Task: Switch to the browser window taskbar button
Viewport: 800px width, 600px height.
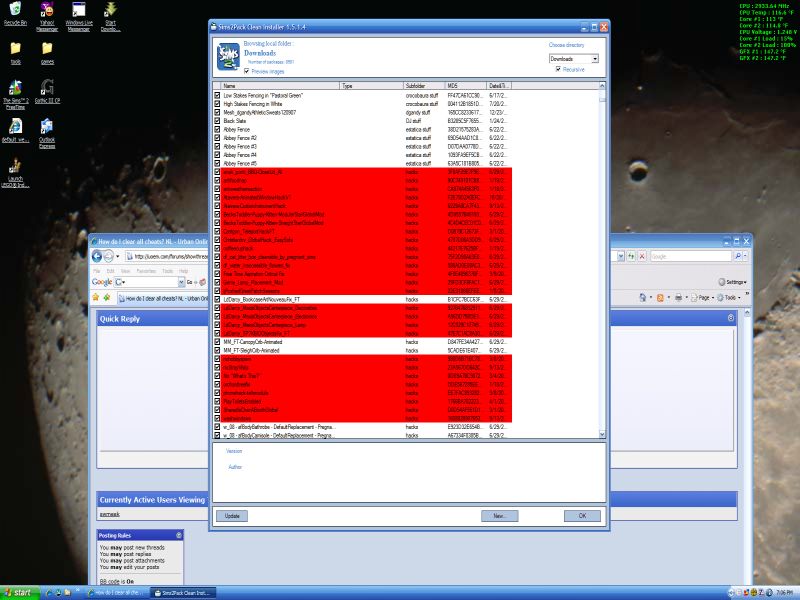Action: (x=116, y=593)
